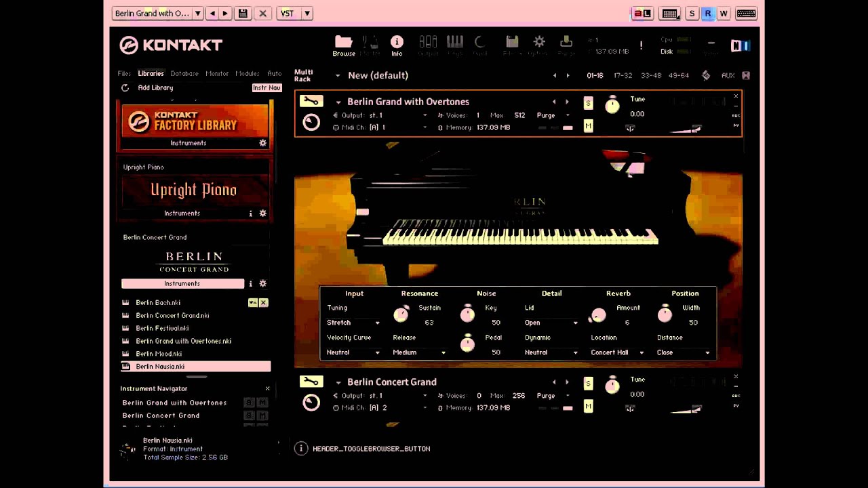The height and width of the screenshot is (488, 868).
Task: Open the Tuning Stretch dropdown
Action: 353,323
